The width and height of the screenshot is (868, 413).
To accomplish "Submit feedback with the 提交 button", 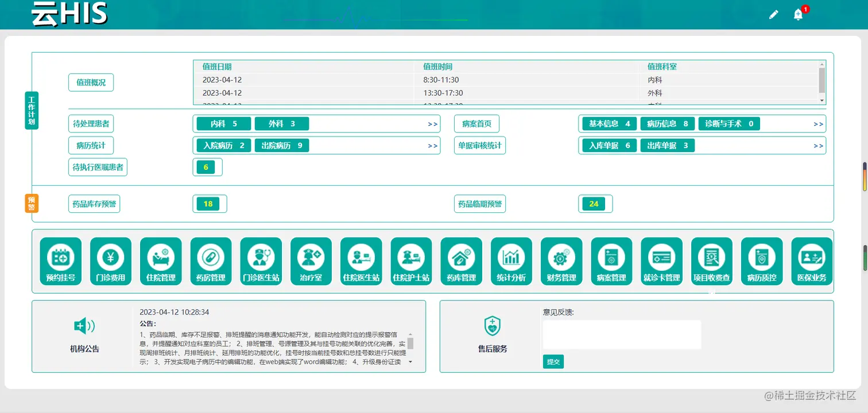I will click(x=553, y=362).
